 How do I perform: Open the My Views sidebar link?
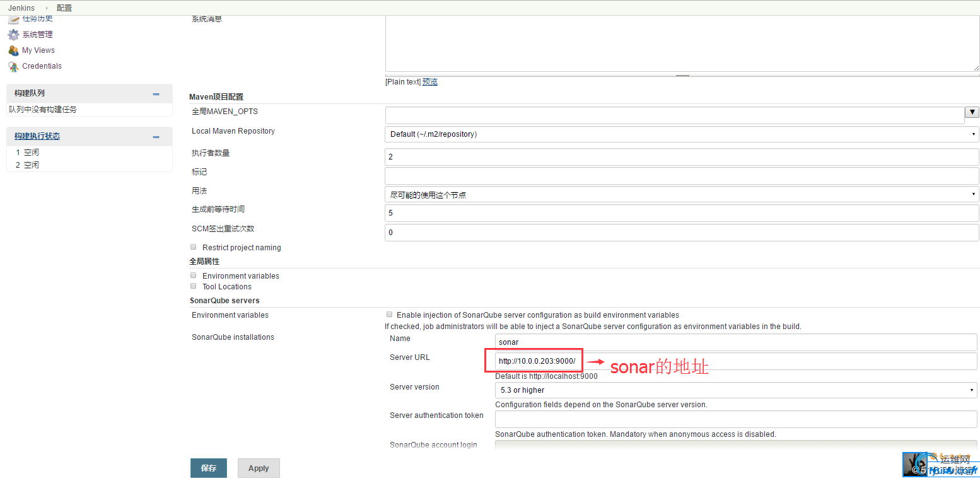(x=38, y=50)
